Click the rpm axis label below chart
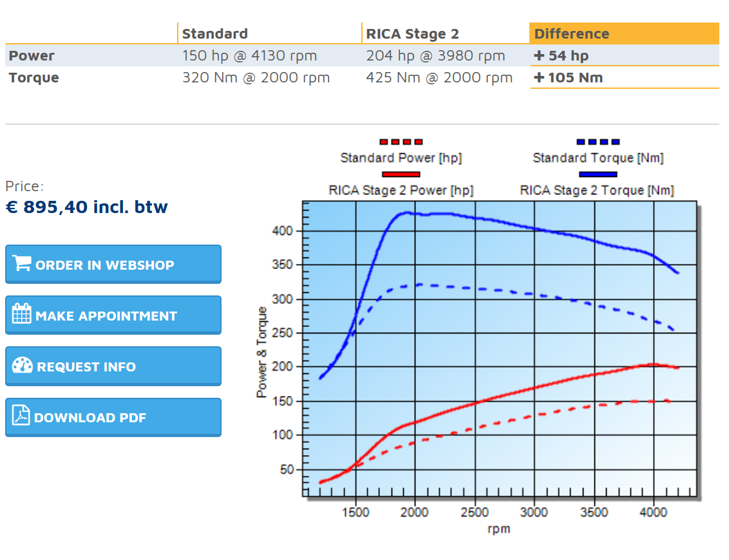This screenshot has height=560, width=729. click(x=498, y=529)
